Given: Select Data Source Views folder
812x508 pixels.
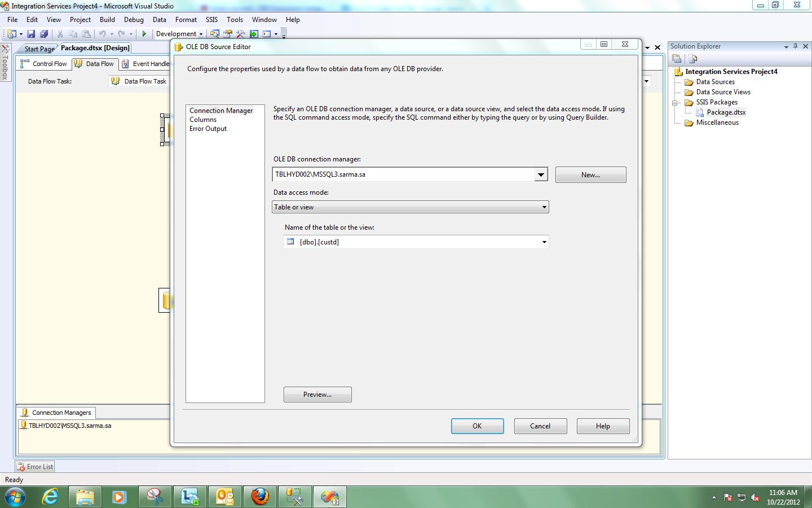Looking at the screenshot, I should click(x=723, y=92).
